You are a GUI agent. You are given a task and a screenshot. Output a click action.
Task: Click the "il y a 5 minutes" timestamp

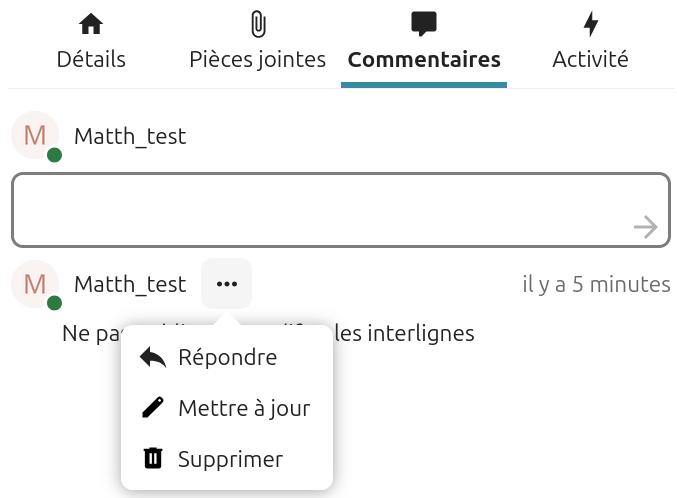coord(596,285)
